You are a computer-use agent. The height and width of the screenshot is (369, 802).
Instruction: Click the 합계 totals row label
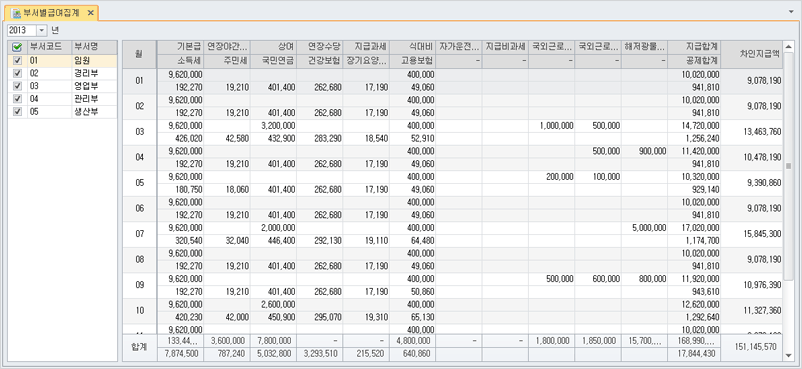click(139, 348)
